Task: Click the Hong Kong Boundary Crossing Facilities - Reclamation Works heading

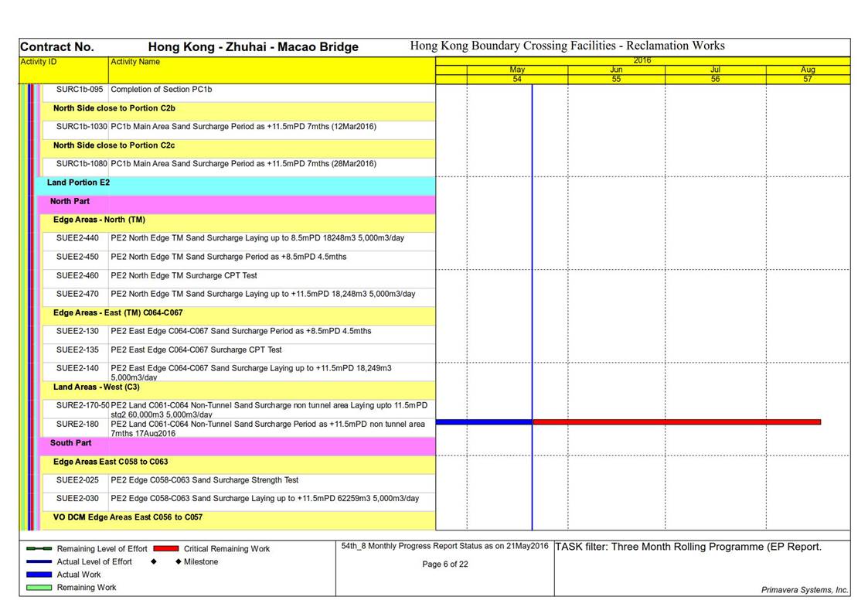Action: point(567,46)
